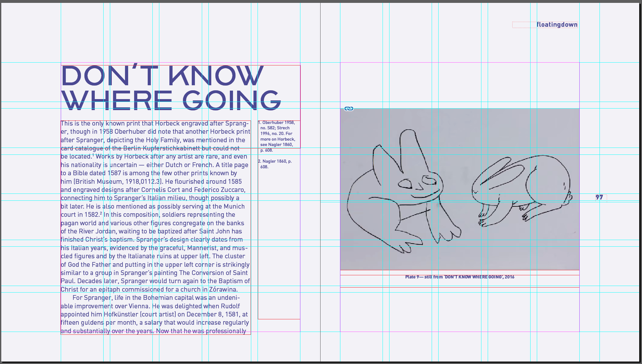Click the link badge on the image frame

point(349,109)
